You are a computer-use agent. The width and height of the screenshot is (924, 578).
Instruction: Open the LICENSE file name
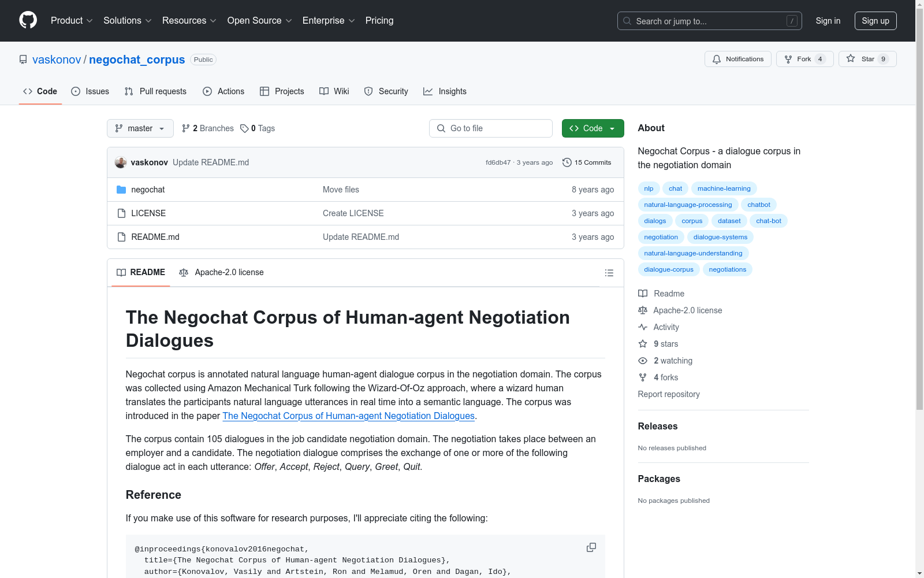pyautogui.click(x=148, y=213)
